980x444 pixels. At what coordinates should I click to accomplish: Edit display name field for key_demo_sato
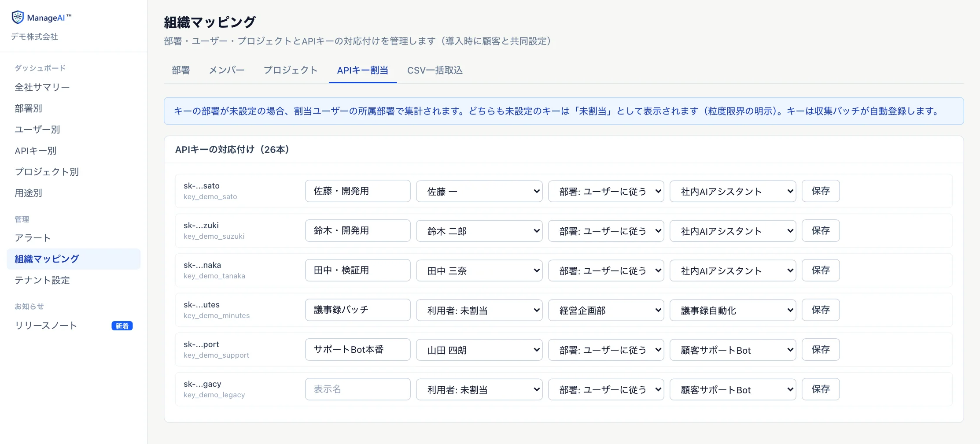coord(358,191)
